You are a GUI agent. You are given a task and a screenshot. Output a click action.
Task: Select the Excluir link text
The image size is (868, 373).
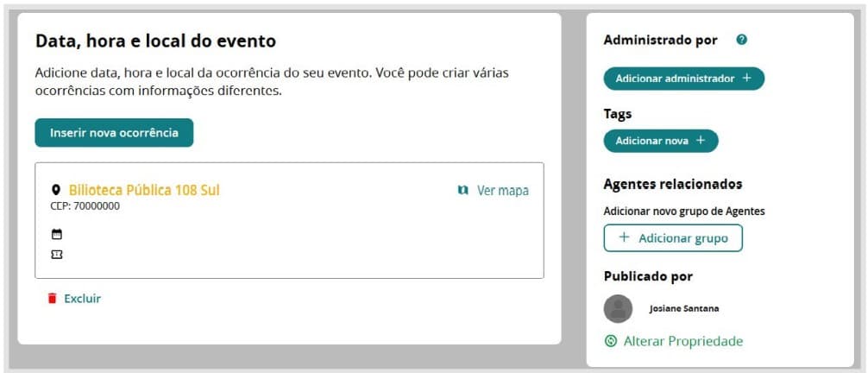click(x=82, y=299)
